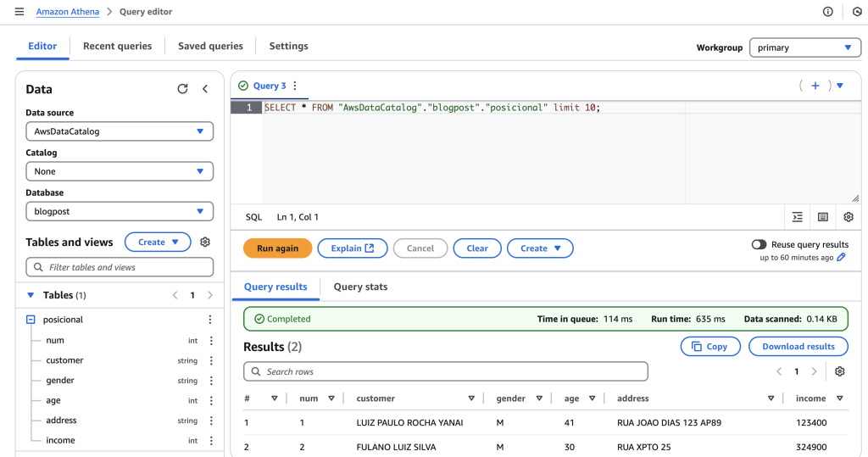Open num column actions menu
This screenshot has height=457, width=868.
tap(211, 341)
